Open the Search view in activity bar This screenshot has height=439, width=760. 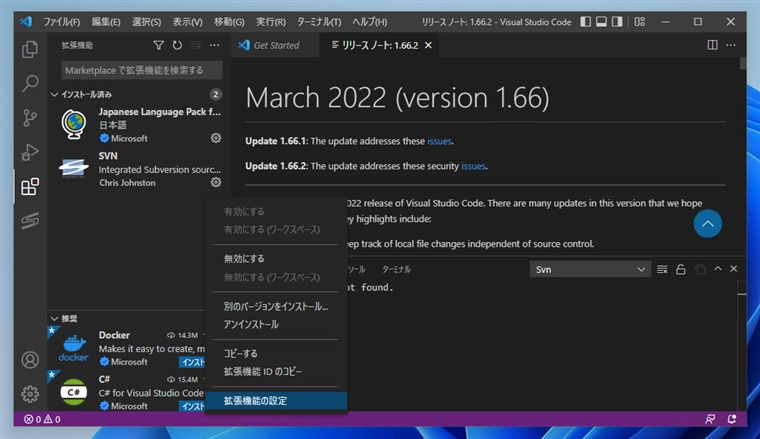click(30, 84)
